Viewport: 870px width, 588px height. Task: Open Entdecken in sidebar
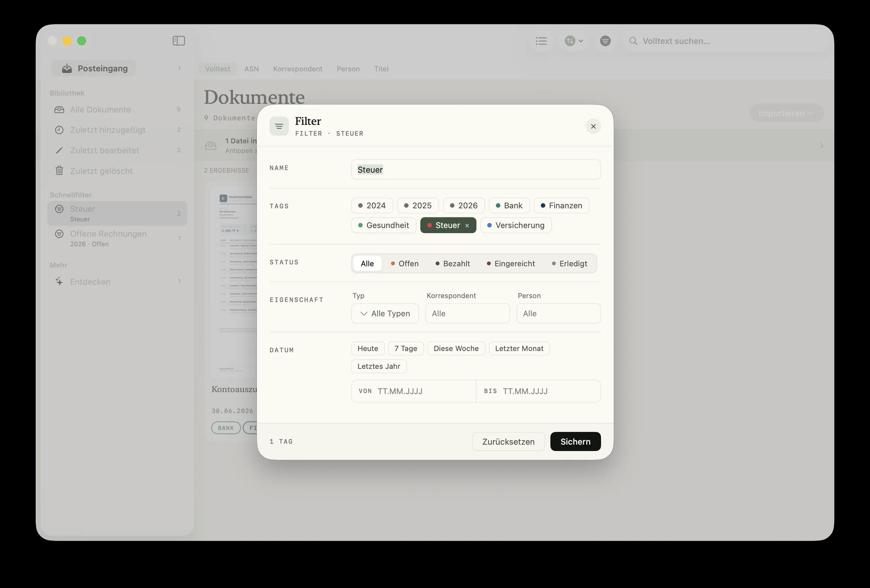point(117,282)
